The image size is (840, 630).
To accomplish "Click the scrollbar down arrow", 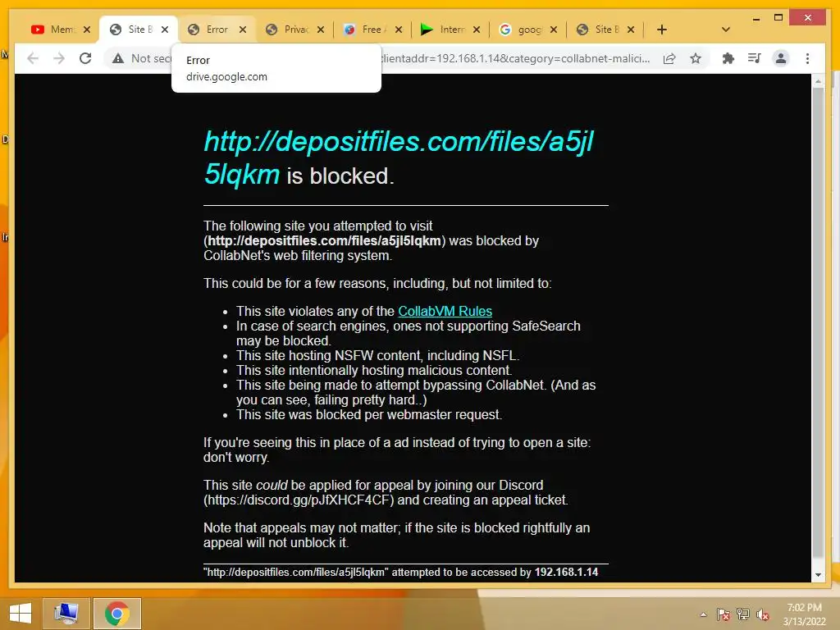I will click(818, 575).
